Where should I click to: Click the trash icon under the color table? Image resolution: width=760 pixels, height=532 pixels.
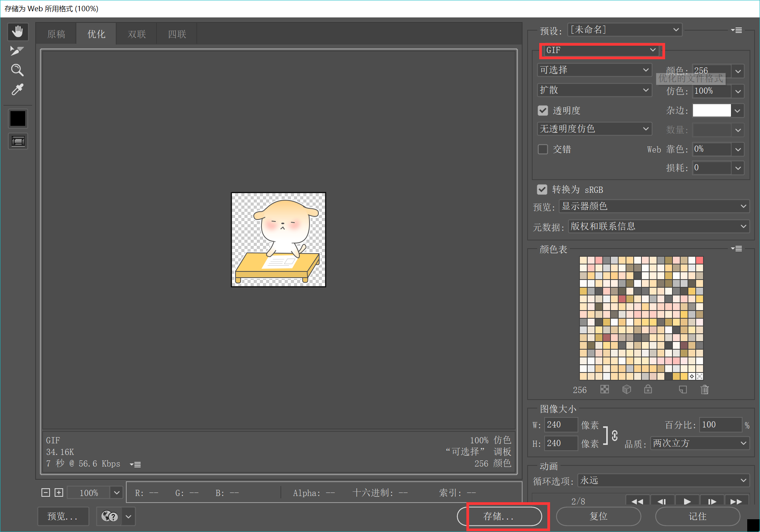click(705, 390)
